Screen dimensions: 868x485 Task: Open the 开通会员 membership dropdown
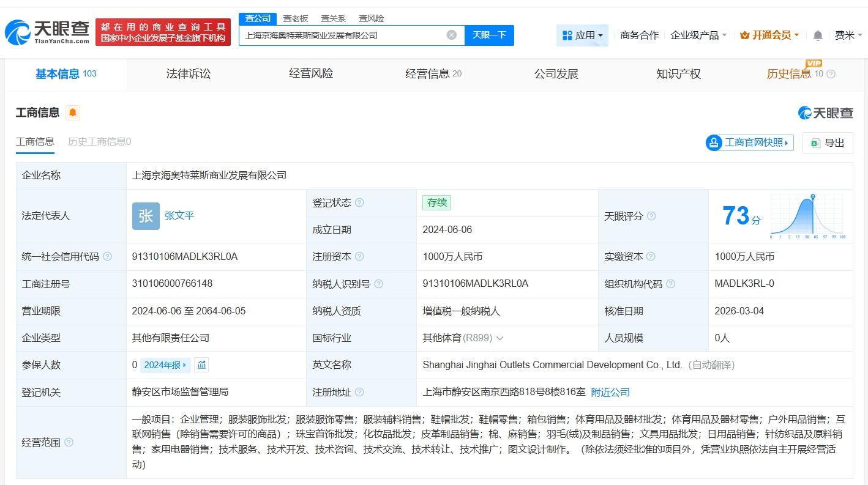click(769, 35)
